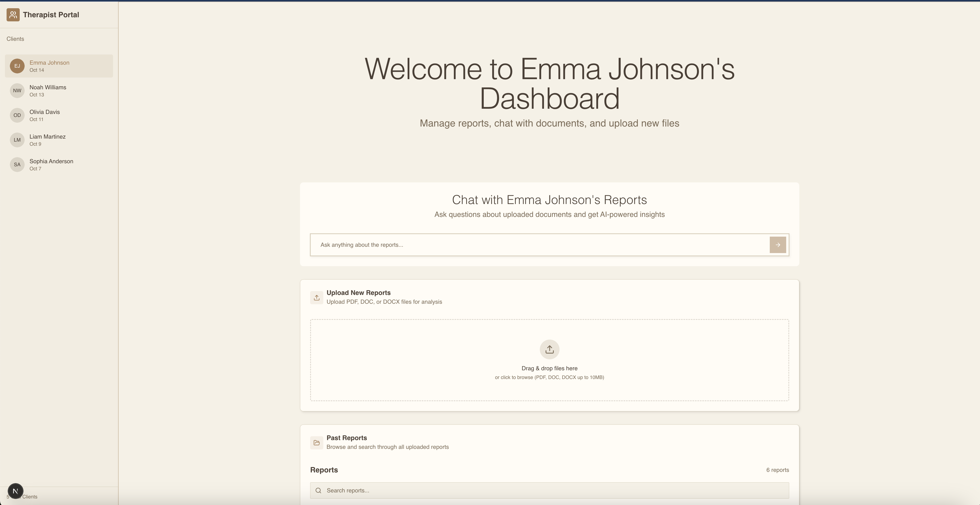
Task: Click the Past Reports heading
Action: click(346, 438)
